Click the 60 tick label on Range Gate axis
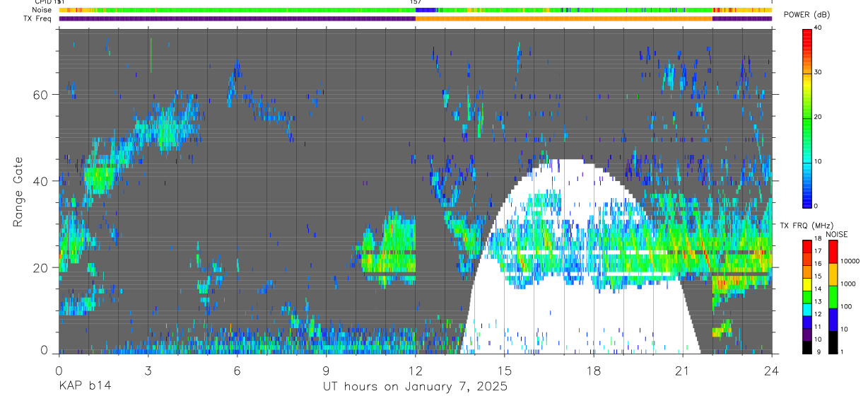Screen dimensions: 868x401 [x=41, y=94]
